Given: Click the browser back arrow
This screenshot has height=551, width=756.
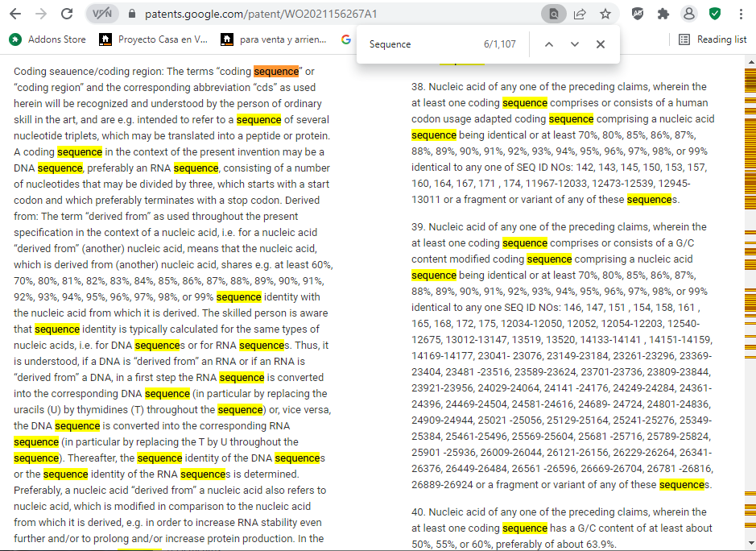Looking at the screenshot, I should point(16,14).
